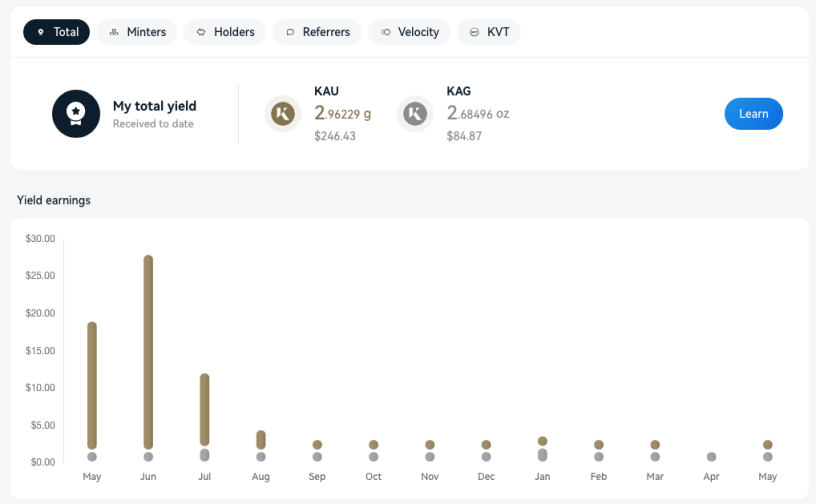
Task: Switch to the Referrers tab
Action: click(x=317, y=32)
